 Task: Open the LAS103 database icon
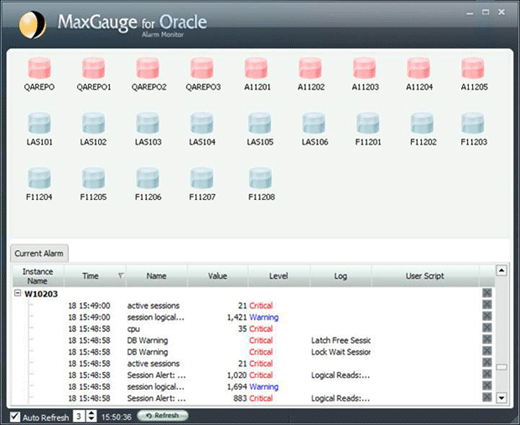point(148,123)
